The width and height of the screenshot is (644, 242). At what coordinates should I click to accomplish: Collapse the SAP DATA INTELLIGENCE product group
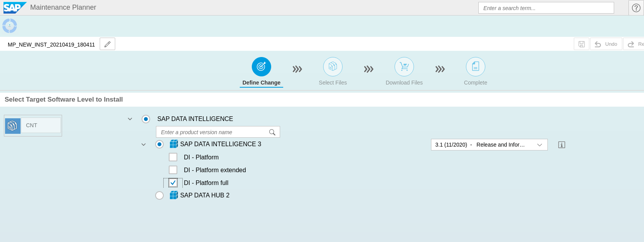130,119
